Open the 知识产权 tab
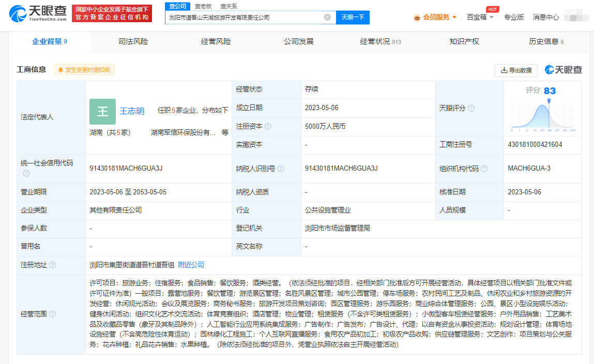 pos(464,42)
